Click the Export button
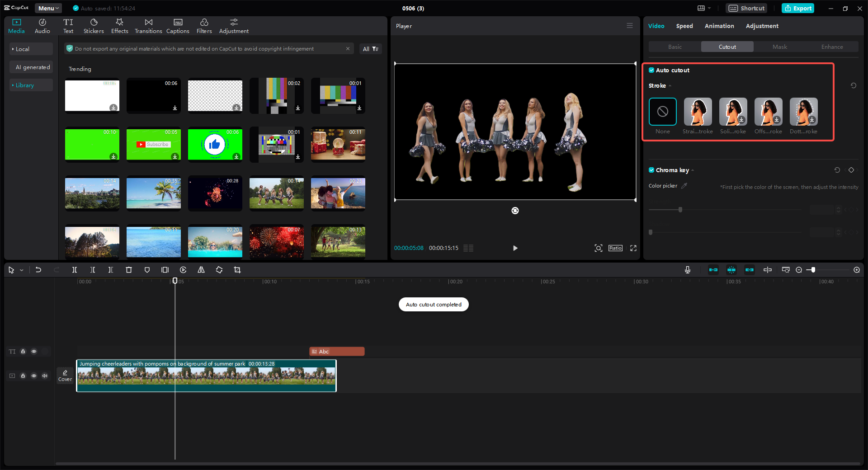 tap(798, 8)
